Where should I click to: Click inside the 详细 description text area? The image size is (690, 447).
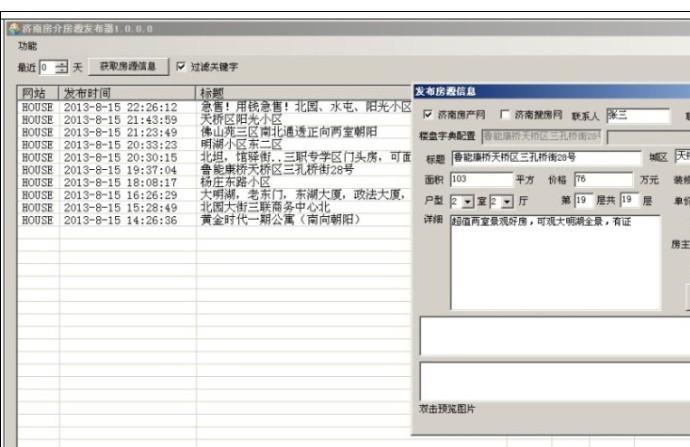tap(555, 262)
